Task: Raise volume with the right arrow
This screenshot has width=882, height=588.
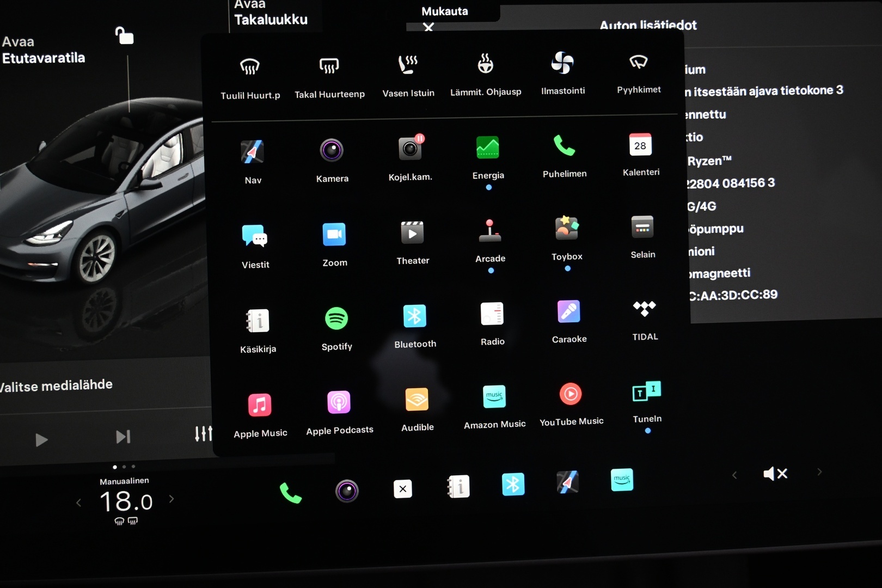Action: 819,472
